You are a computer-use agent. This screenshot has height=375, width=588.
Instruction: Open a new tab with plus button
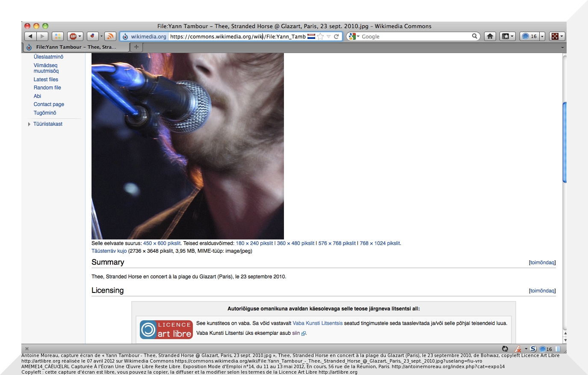pos(136,47)
